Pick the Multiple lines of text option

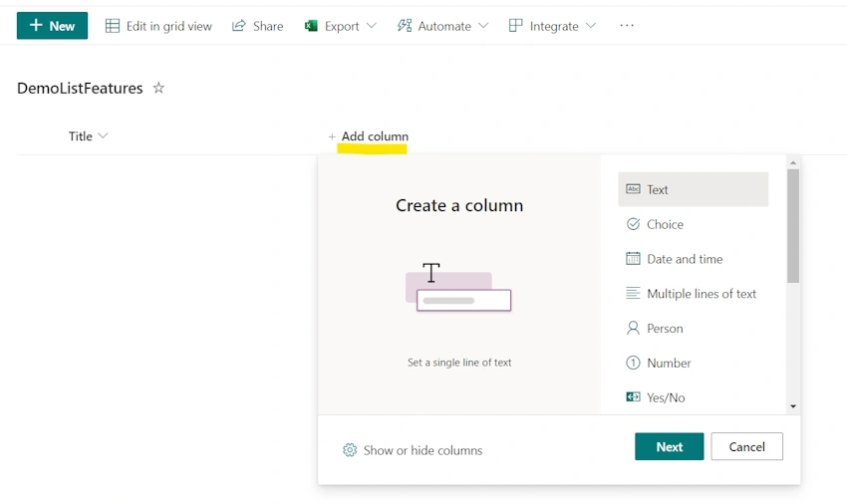tap(694, 293)
